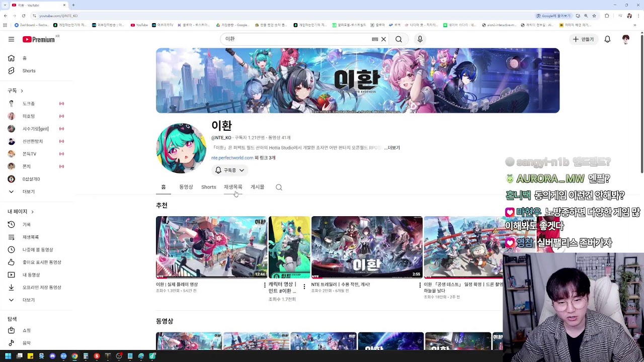The height and width of the screenshot is (362, 644).
Task: Click the channel search magnifier icon
Action: pyautogui.click(x=279, y=188)
